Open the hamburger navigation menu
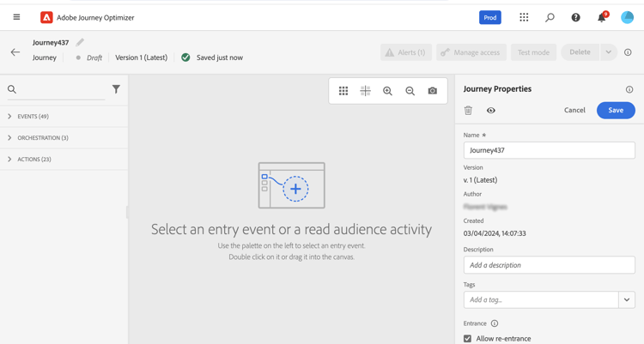Viewport: 644px width, 344px height. coord(16,17)
